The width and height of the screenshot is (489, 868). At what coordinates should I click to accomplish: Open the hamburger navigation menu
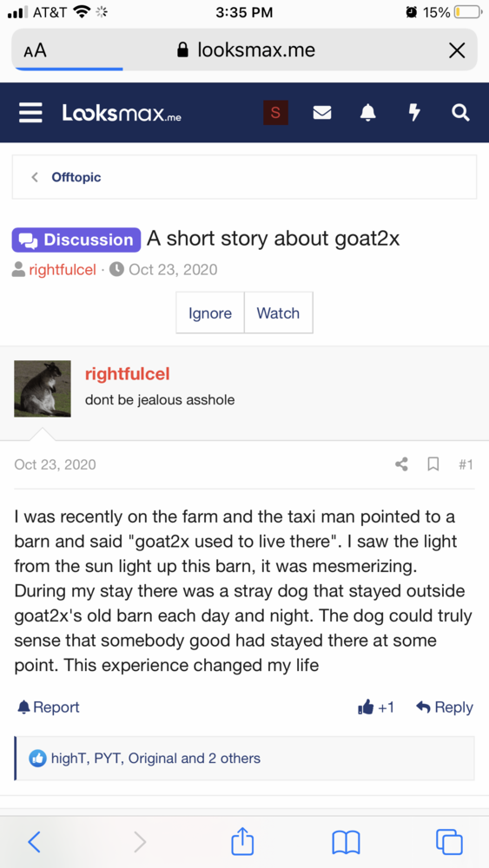pos(30,113)
